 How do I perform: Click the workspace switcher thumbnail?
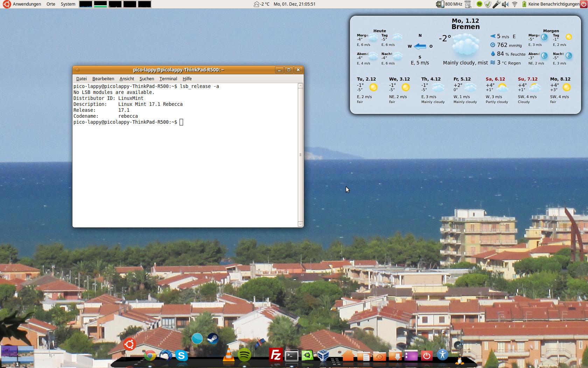coord(17,356)
